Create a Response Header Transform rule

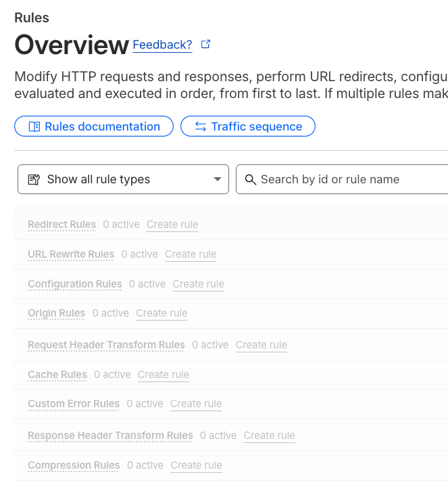click(x=269, y=436)
